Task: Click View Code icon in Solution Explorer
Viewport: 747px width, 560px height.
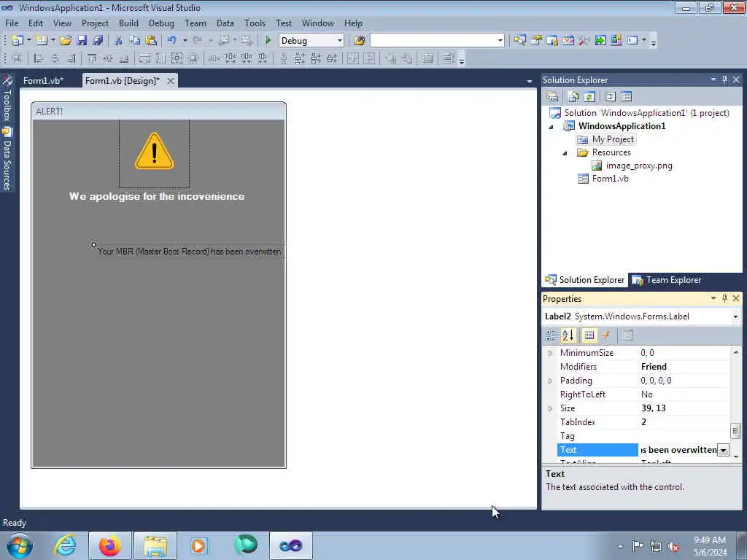Action: 611,97
